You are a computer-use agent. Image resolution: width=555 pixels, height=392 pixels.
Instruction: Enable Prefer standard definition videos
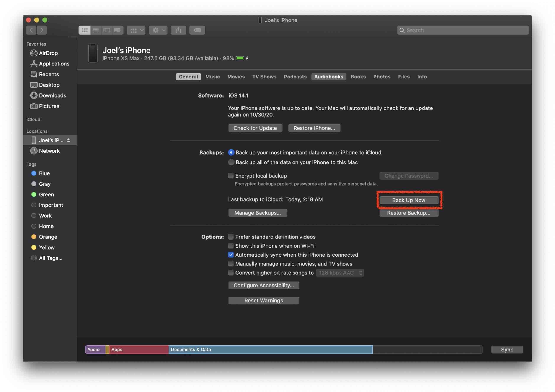(231, 237)
